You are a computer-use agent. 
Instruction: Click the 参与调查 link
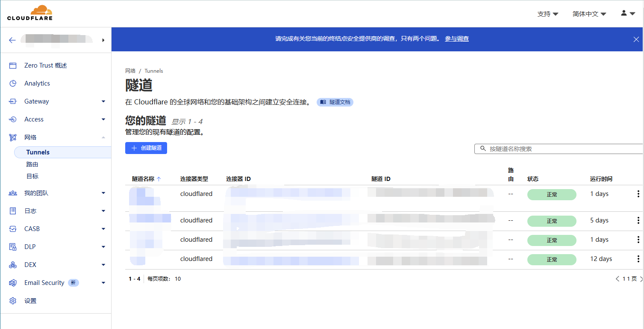click(x=457, y=39)
